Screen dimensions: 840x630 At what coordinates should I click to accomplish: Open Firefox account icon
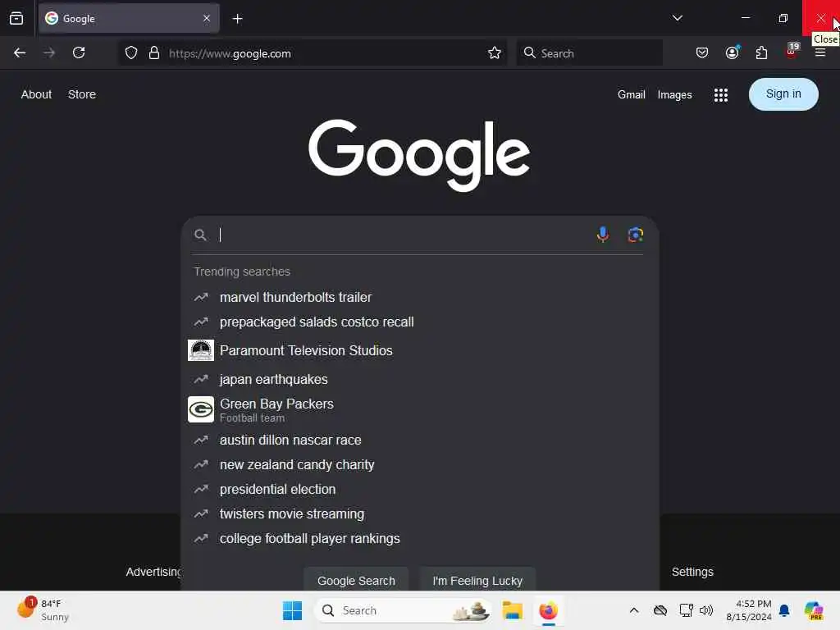pyautogui.click(x=732, y=52)
